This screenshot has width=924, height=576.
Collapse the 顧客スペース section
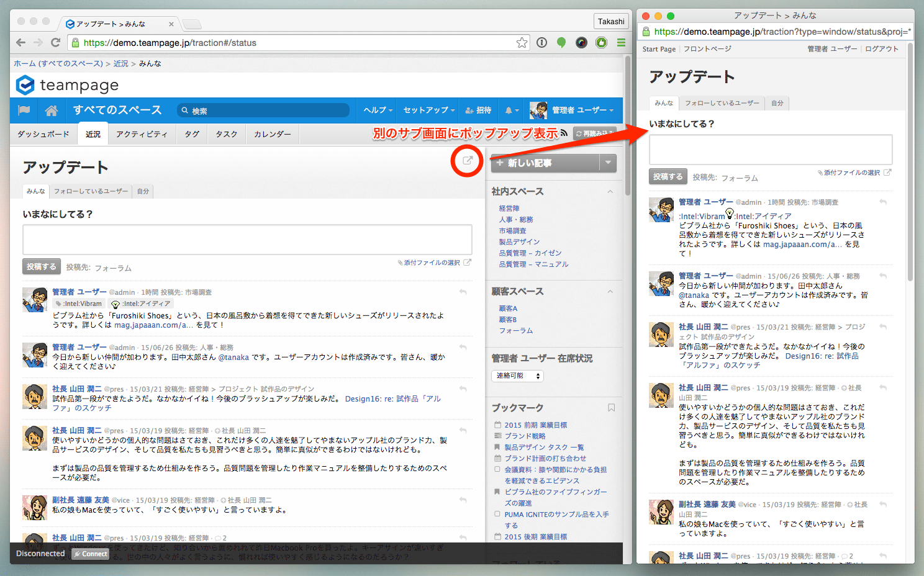tap(610, 292)
